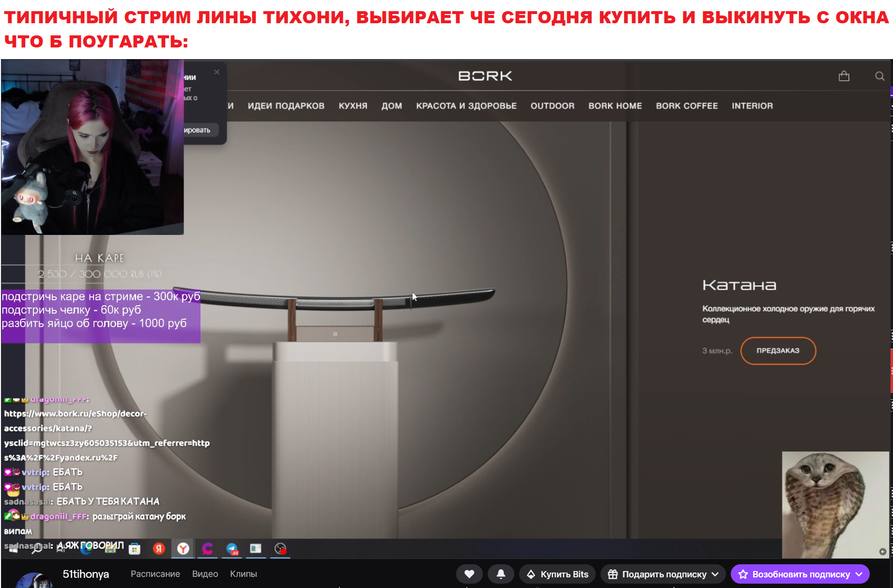Open Microsoft Edge from the taskbar
893x588 pixels.
pyautogui.click(x=86, y=549)
